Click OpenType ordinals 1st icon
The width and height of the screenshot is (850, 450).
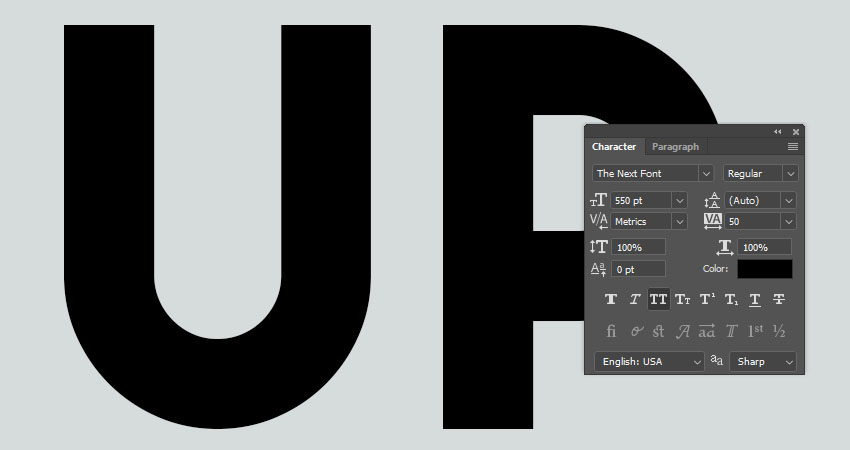click(x=755, y=331)
